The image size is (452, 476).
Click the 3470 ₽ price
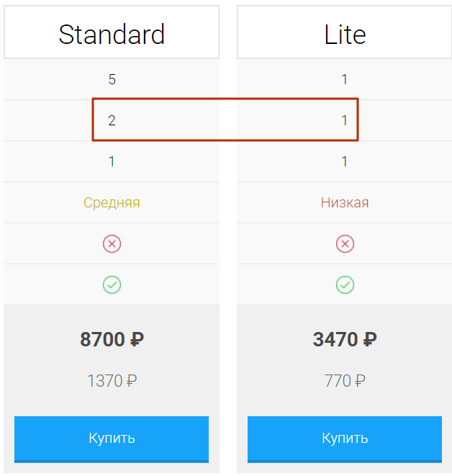345,339
